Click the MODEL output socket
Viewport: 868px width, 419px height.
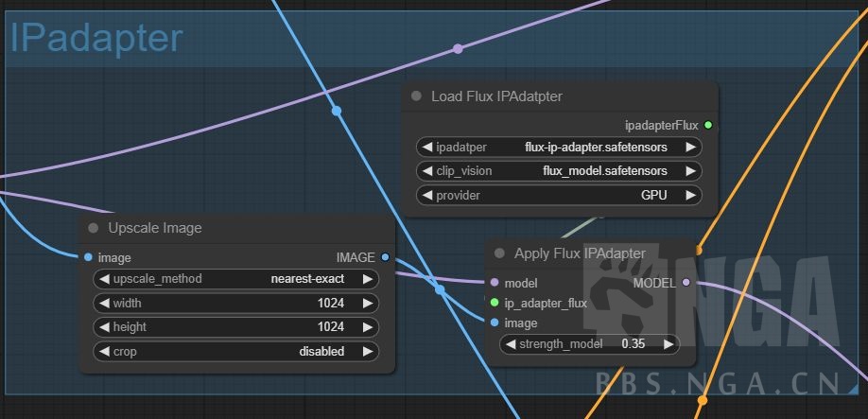pyautogui.click(x=686, y=283)
